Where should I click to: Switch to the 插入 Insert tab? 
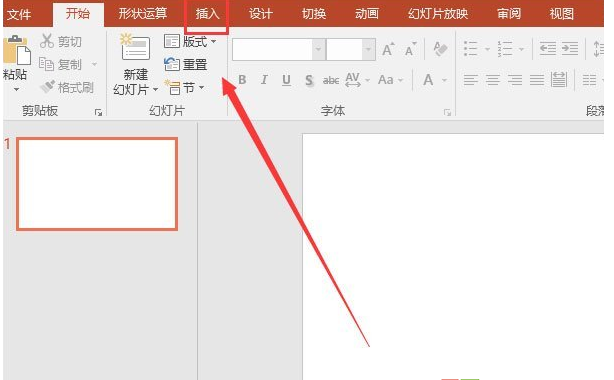click(x=207, y=14)
